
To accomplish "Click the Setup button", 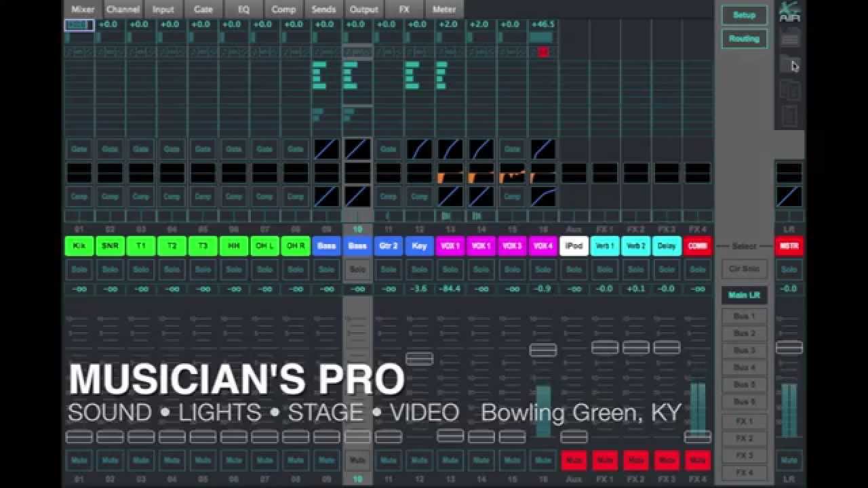I will coord(744,15).
